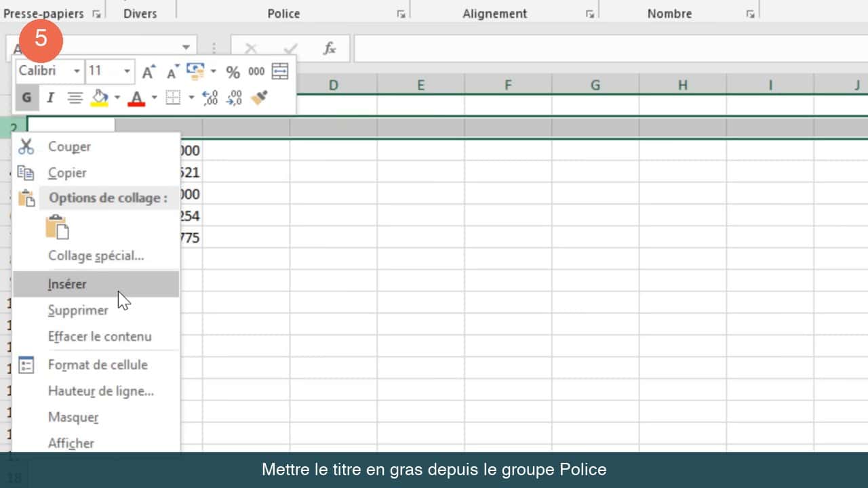
Task: Click the formula bar input field
Action: (610, 48)
